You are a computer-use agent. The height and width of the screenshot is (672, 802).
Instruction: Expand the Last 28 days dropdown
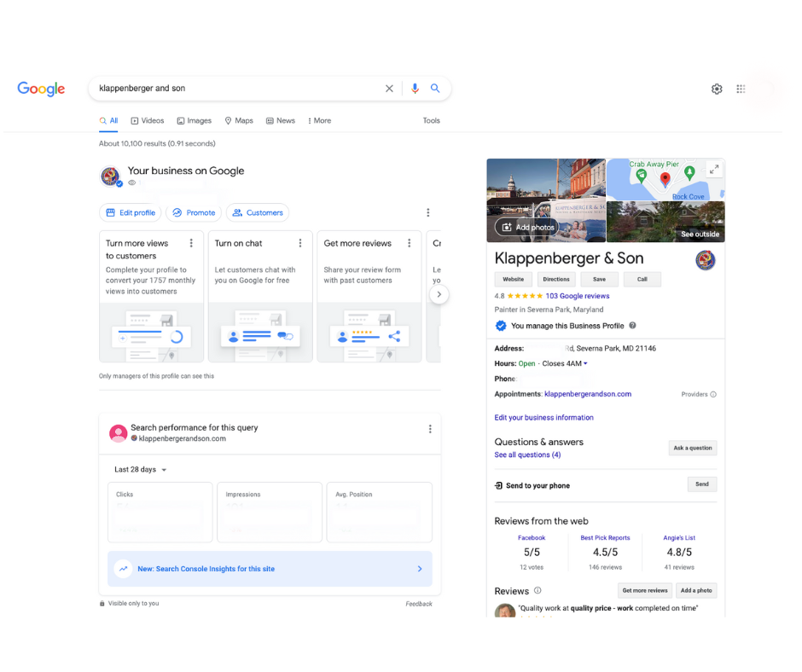click(x=141, y=470)
